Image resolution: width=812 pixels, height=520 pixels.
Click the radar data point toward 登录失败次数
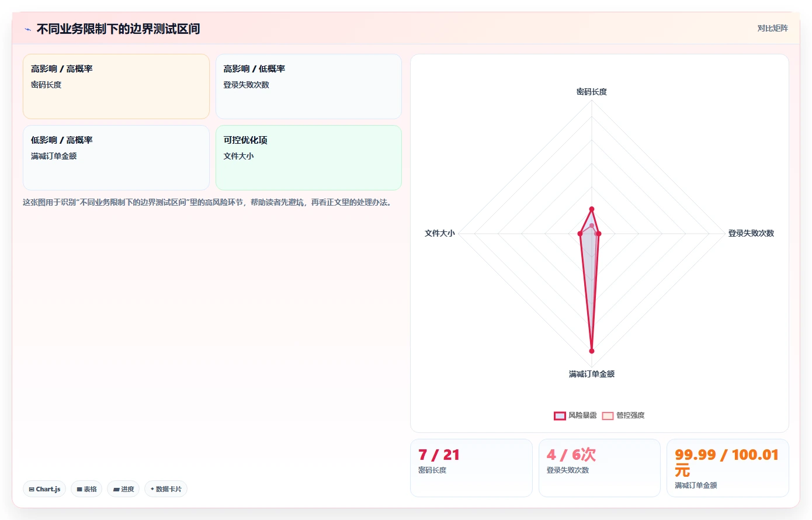[x=598, y=234]
